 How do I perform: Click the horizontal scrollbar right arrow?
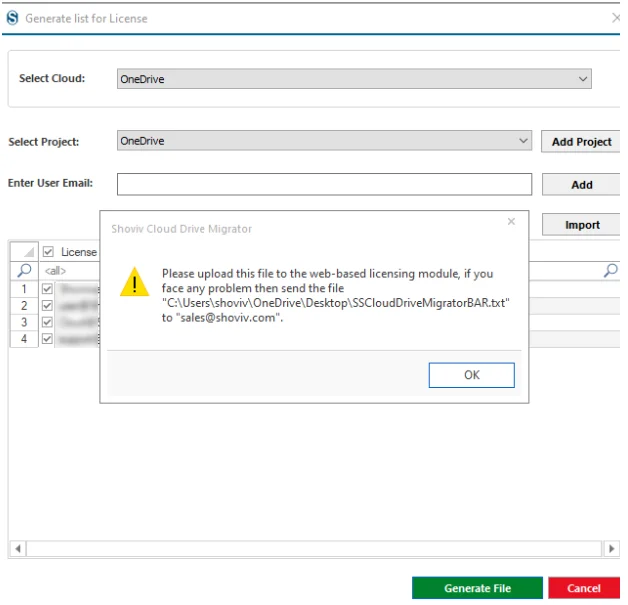[612, 549]
